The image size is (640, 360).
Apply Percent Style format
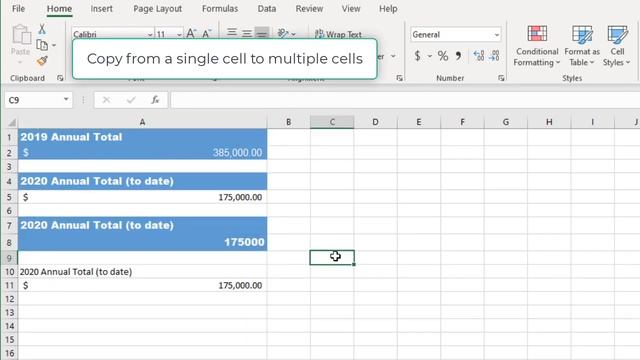point(443,56)
